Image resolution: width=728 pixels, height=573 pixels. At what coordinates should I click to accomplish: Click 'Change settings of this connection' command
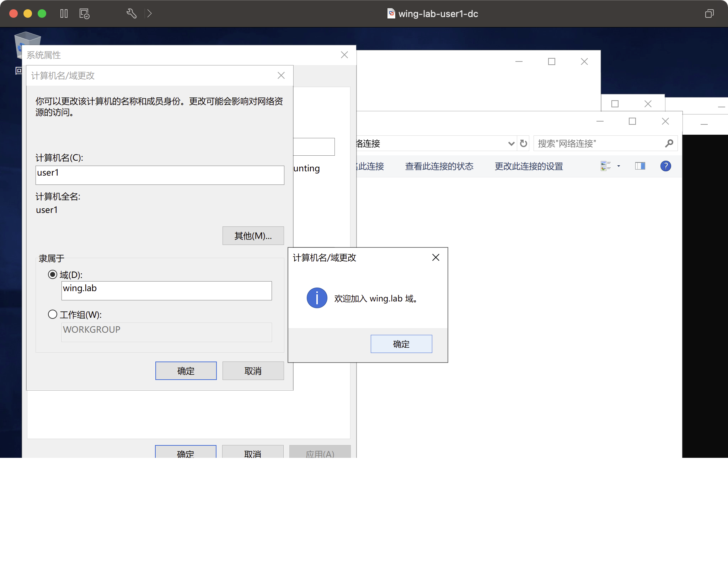(x=529, y=166)
